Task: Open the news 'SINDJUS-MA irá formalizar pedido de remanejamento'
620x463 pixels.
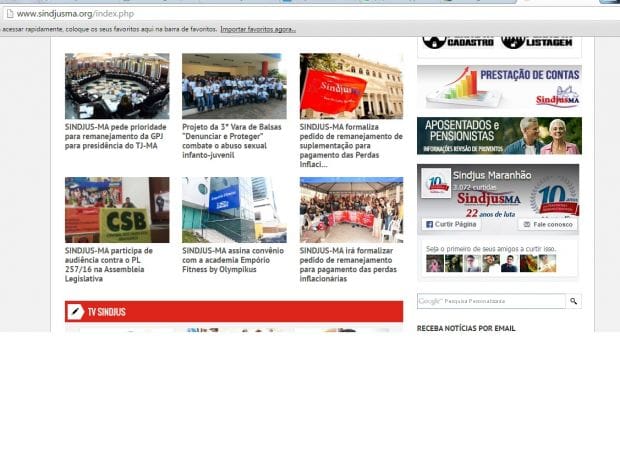Action: tap(348, 265)
